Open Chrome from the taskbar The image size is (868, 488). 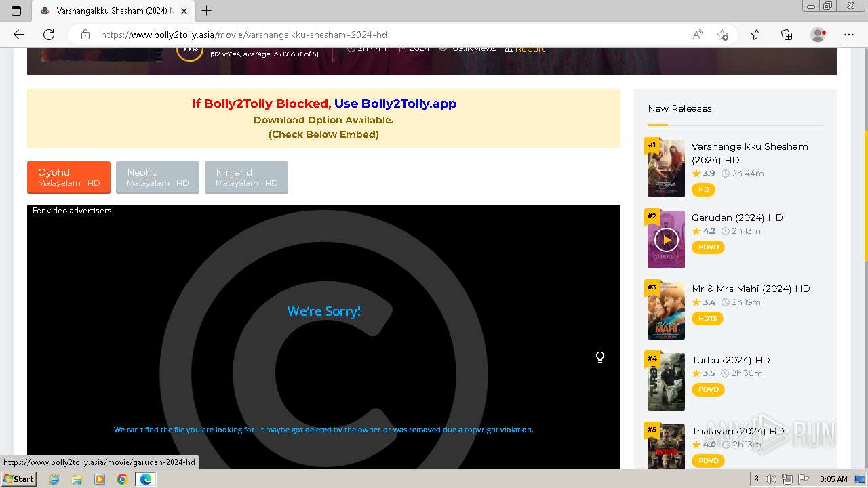click(123, 479)
